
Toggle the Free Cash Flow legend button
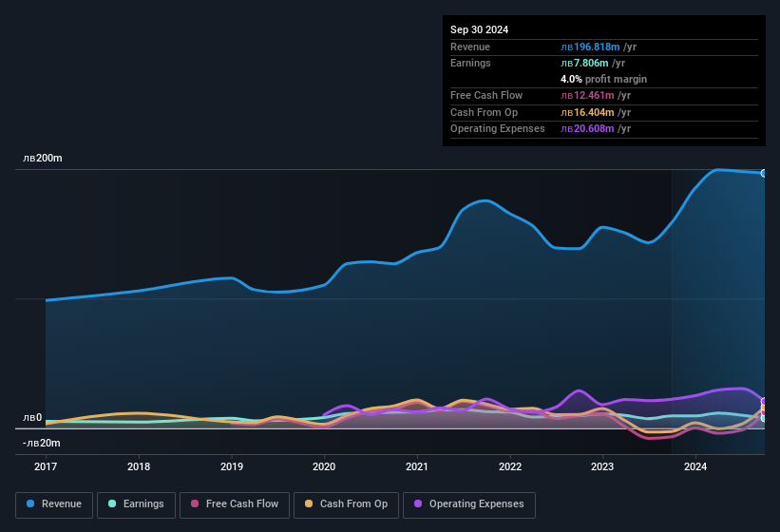pos(235,504)
